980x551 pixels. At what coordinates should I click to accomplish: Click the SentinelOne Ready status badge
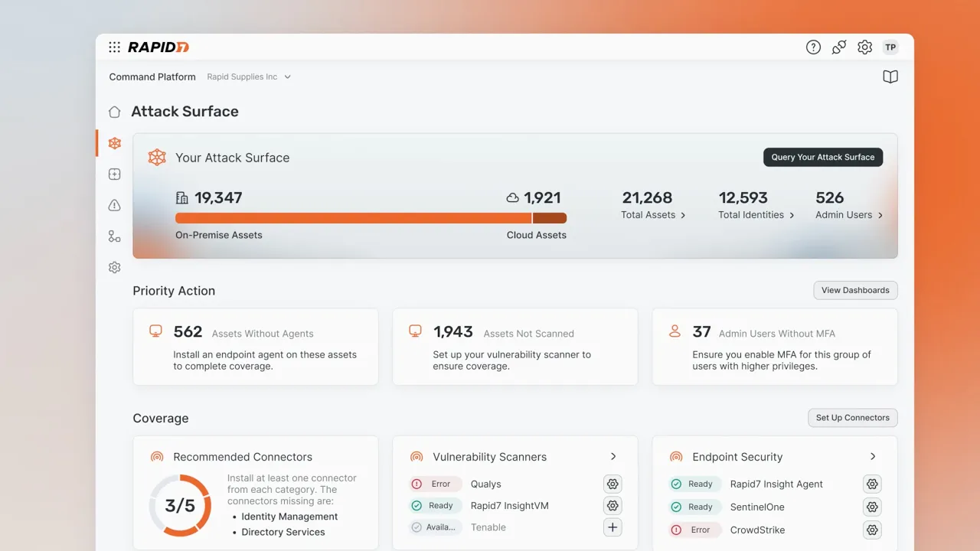(x=694, y=507)
